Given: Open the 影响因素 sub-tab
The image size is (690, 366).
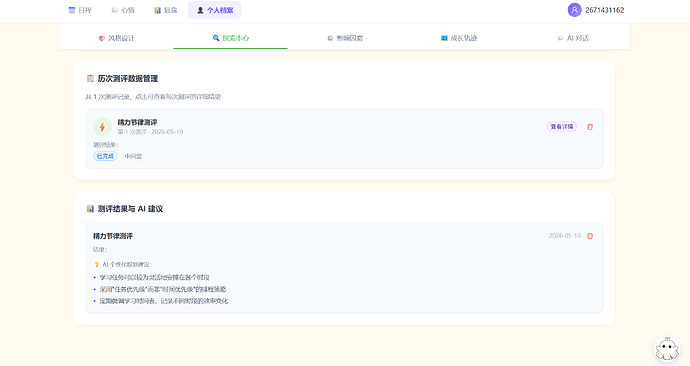Looking at the screenshot, I should tap(345, 38).
